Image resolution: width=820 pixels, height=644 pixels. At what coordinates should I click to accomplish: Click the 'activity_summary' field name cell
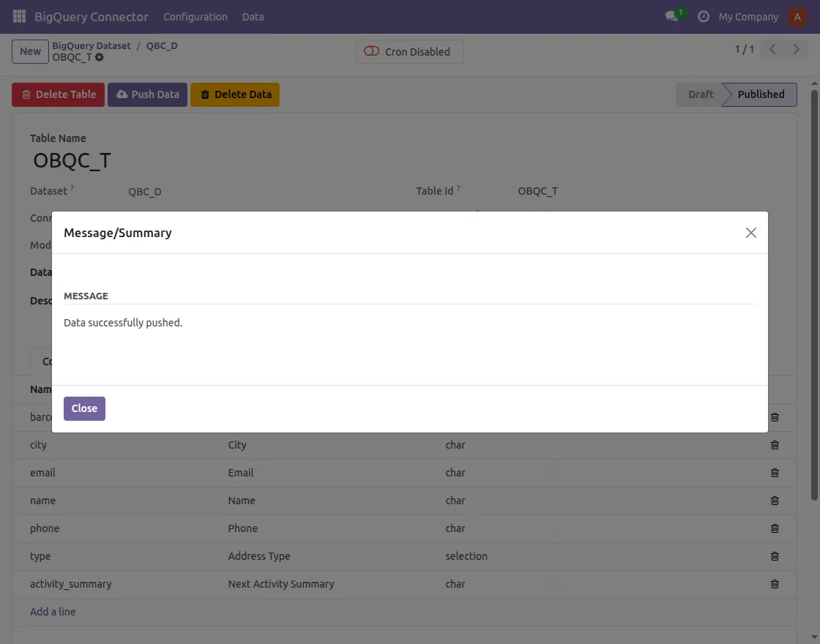70,584
